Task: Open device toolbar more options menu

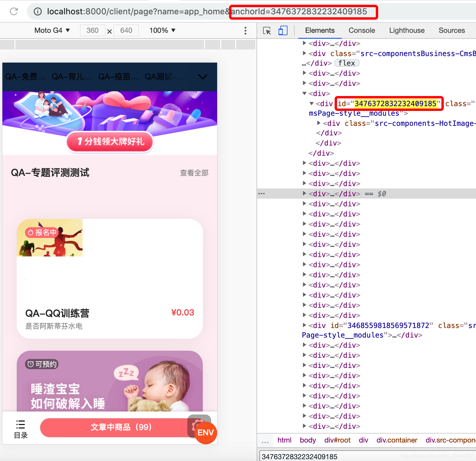Action: (x=245, y=30)
